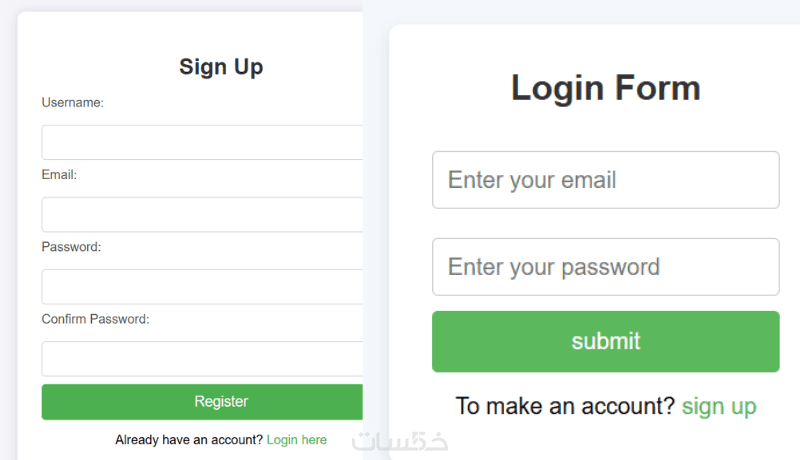Click the Username input field
This screenshot has width=800, height=460.
point(200,142)
